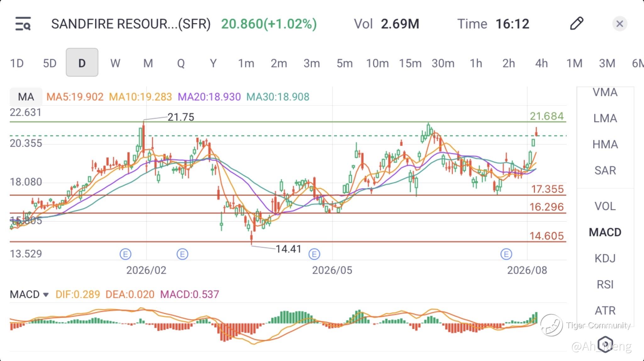Choose the 1M range tab

[x=574, y=63]
